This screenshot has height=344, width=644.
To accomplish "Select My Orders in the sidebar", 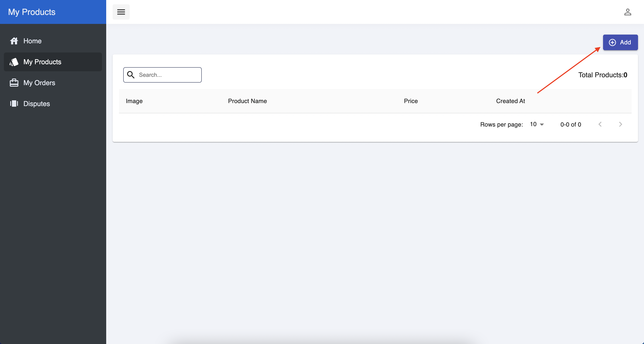I will tap(39, 83).
